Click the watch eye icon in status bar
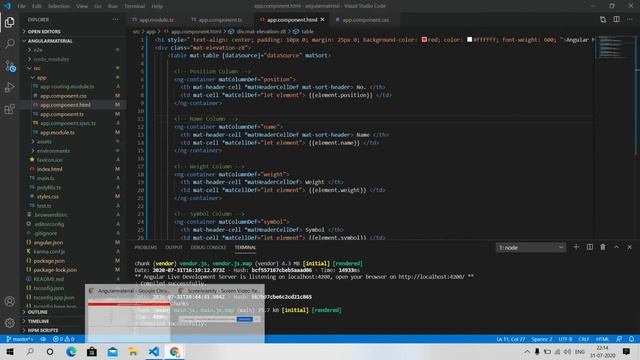This screenshot has width=640, height=360. coord(43,339)
